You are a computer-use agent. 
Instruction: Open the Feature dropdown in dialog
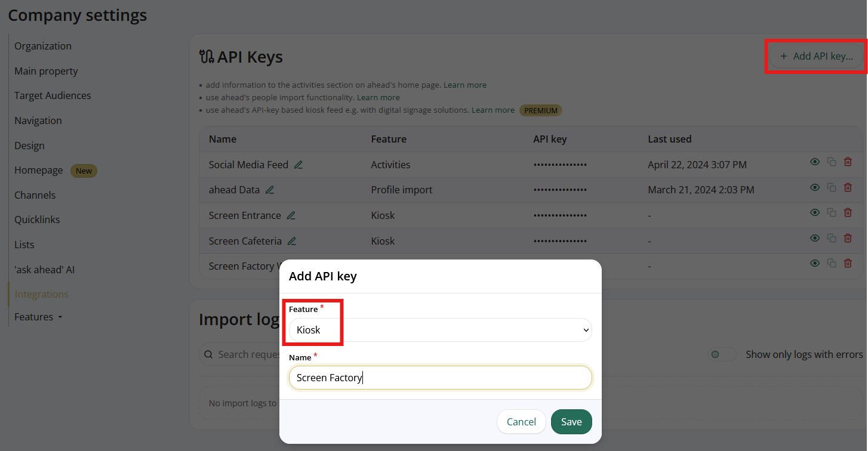pyautogui.click(x=440, y=330)
